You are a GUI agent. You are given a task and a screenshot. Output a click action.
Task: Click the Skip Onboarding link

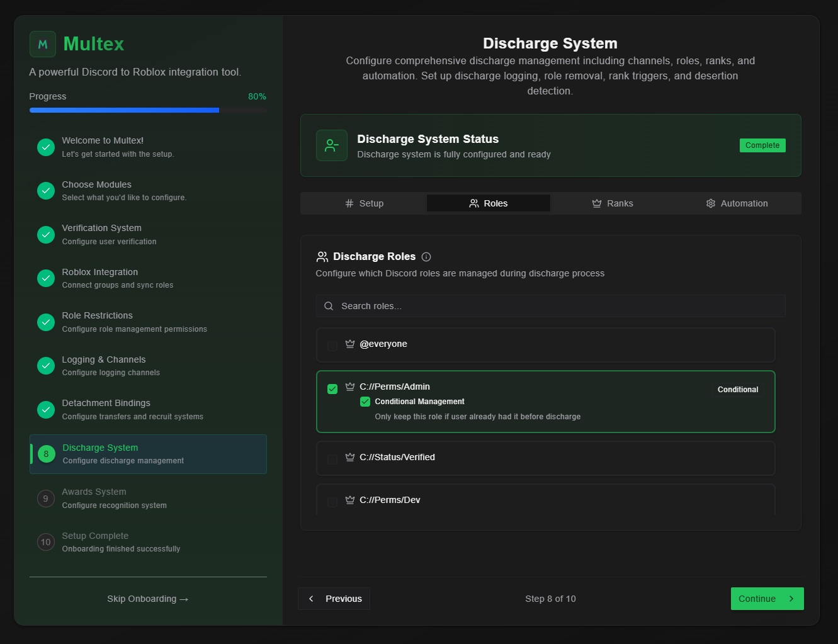(148, 599)
